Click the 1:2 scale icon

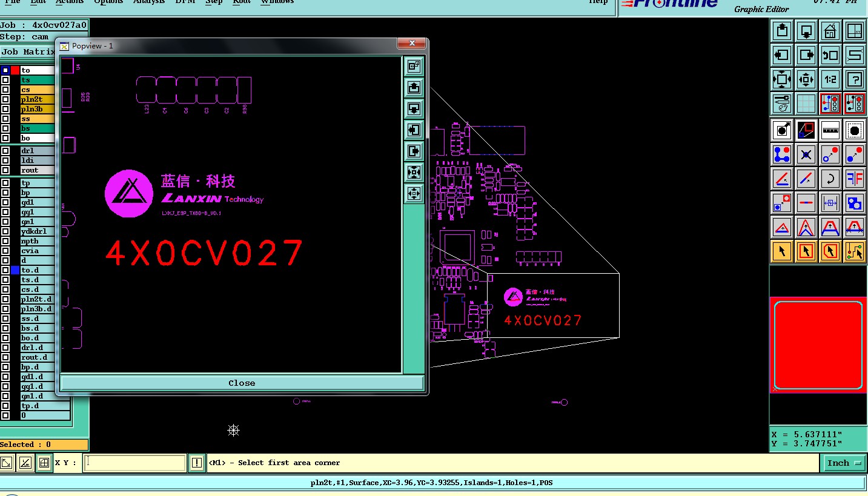coord(830,79)
